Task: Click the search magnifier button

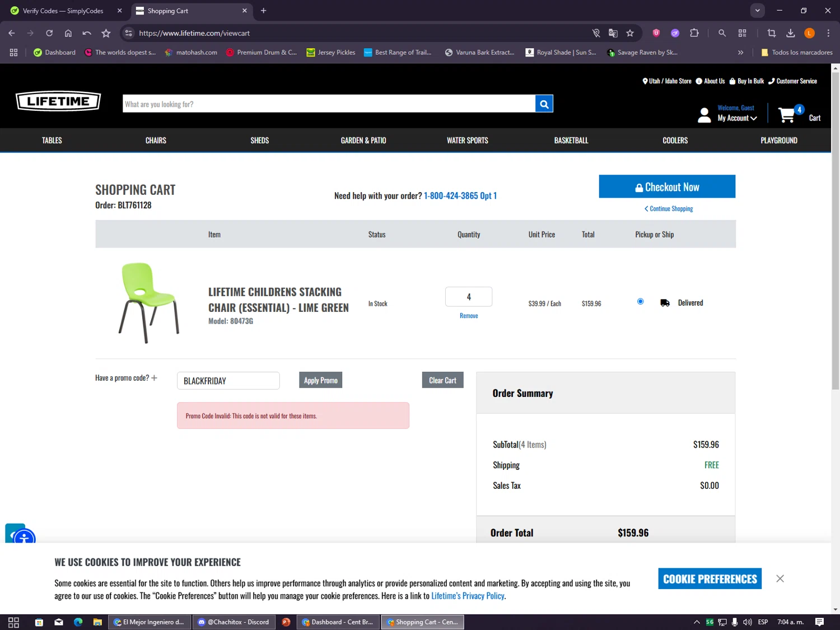Action: (x=544, y=104)
